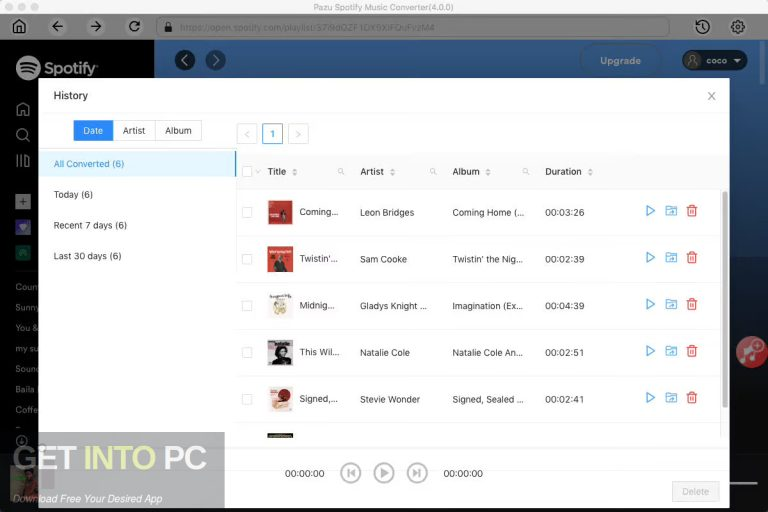Viewport: 768px width, 512px height.
Task: Click the Delete button
Action: coord(696,491)
